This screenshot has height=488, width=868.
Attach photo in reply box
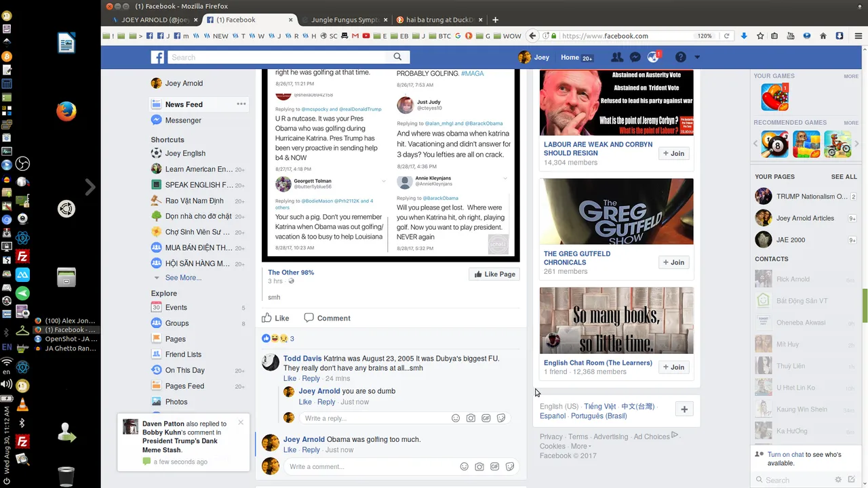click(x=471, y=418)
